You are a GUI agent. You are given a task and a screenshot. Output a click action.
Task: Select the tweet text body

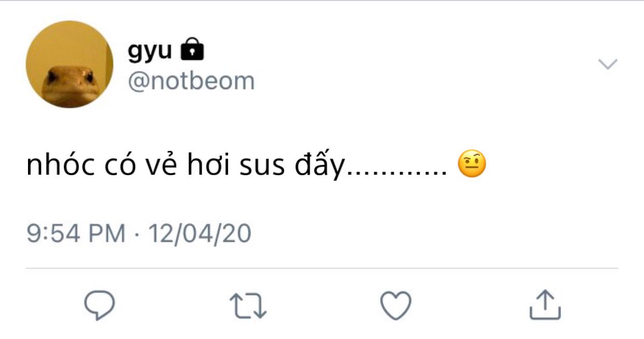coord(256,166)
